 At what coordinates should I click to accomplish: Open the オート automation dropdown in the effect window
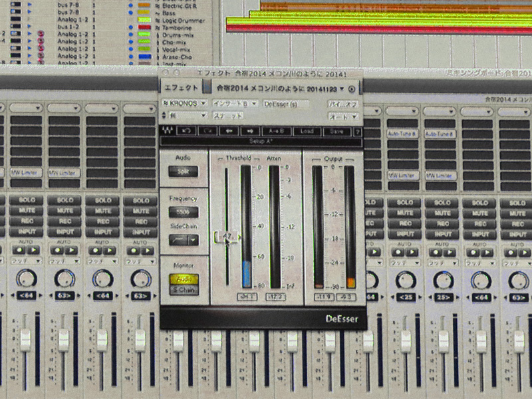click(343, 117)
